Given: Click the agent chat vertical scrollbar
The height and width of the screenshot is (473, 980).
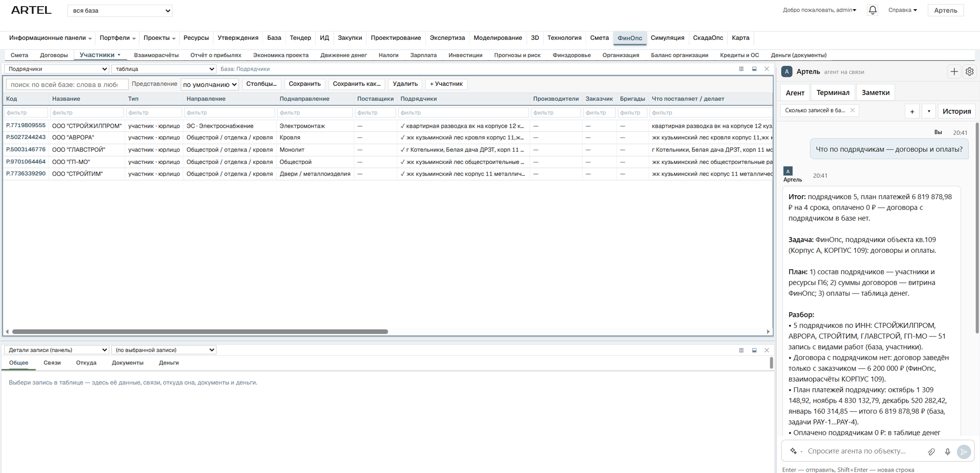Looking at the screenshot, I should point(977,228).
